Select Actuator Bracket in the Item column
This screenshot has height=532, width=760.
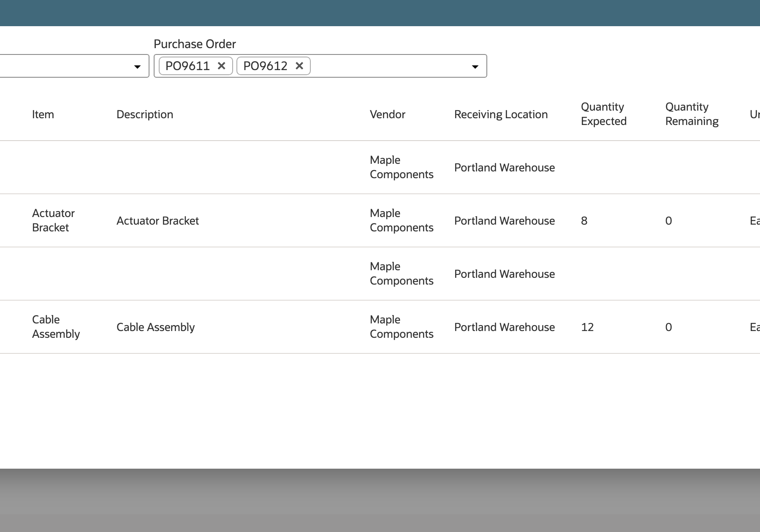click(x=53, y=220)
